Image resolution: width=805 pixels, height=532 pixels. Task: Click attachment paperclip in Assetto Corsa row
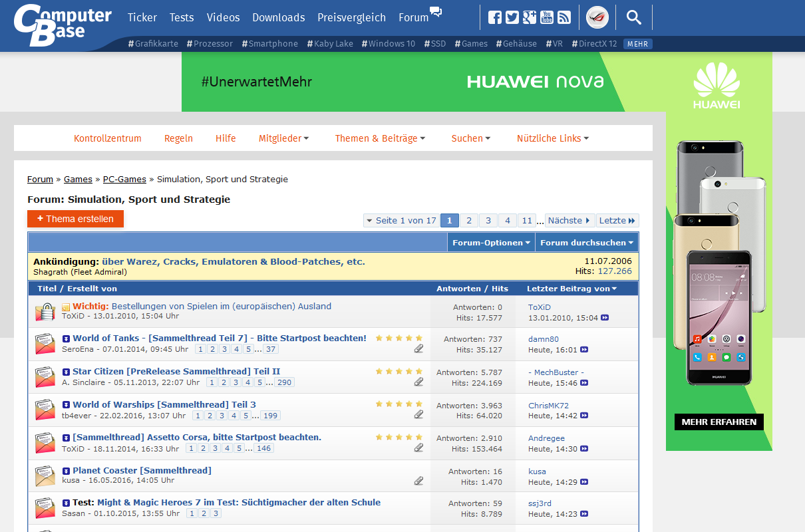[x=418, y=448]
